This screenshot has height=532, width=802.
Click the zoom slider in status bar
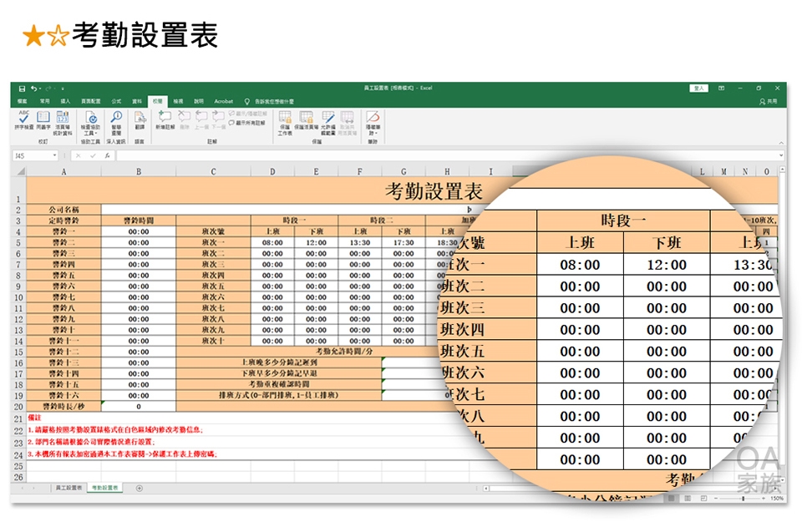click(x=742, y=498)
